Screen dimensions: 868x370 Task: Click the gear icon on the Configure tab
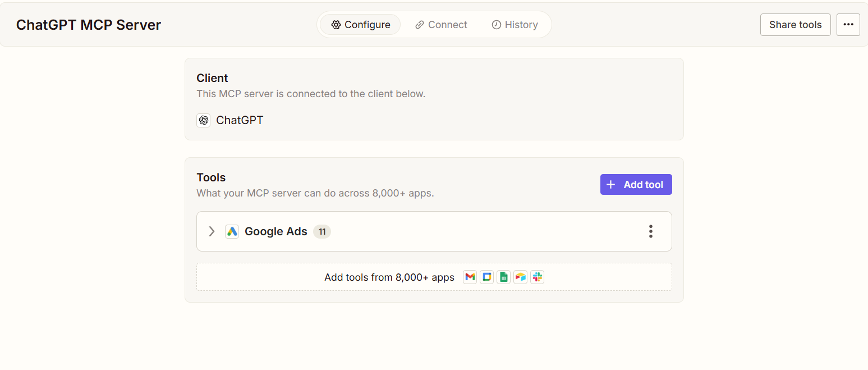pyautogui.click(x=336, y=24)
